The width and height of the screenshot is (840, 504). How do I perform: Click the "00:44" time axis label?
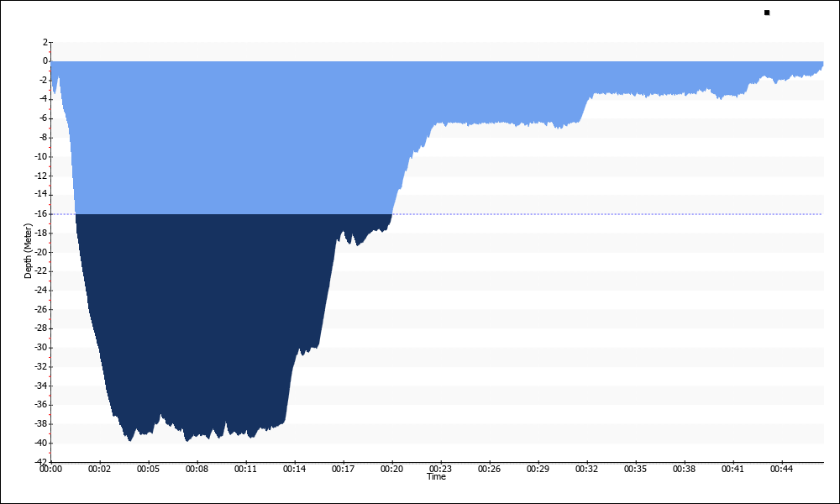tap(781, 469)
